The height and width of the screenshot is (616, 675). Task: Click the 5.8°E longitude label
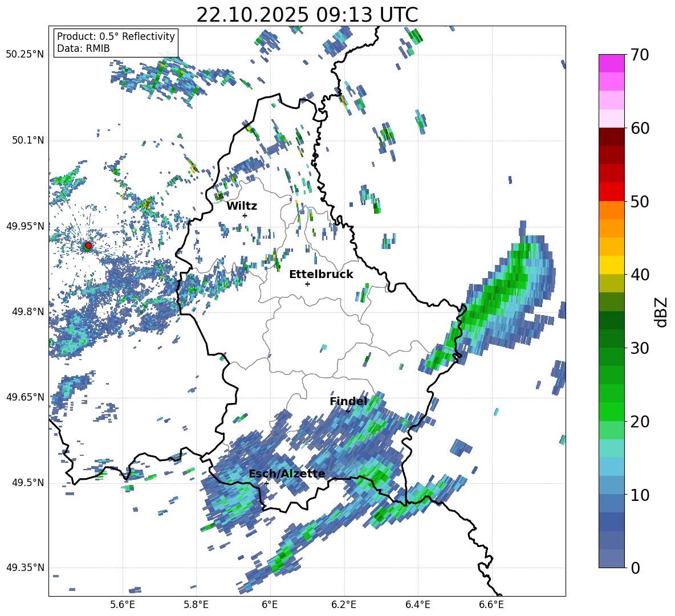pyautogui.click(x=196, y=605)
